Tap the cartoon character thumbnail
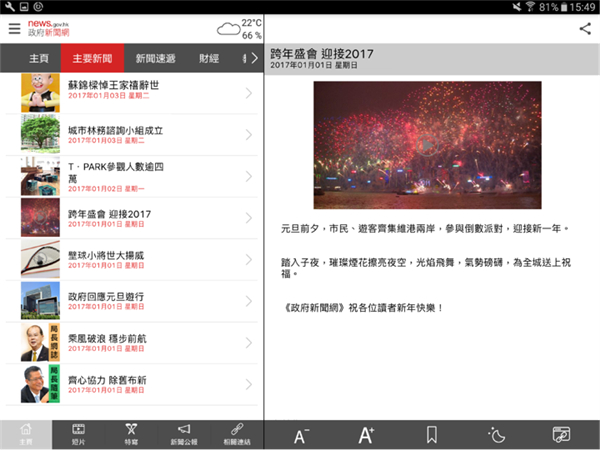Viewport: 600px width, 450px height. click(x=40, y=93)
